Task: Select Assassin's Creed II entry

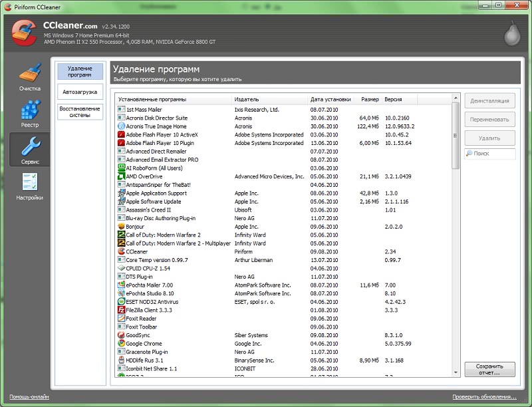Action: point(148,210)
